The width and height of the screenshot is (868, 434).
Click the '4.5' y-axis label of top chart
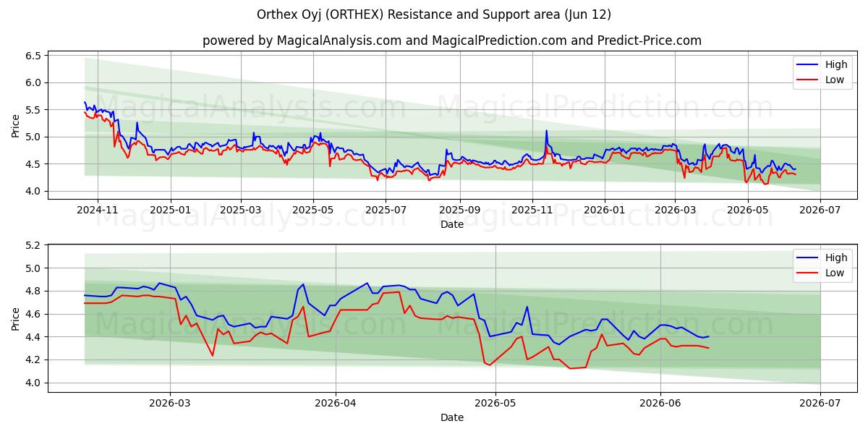pyautogui.click(x=35, y=164)
